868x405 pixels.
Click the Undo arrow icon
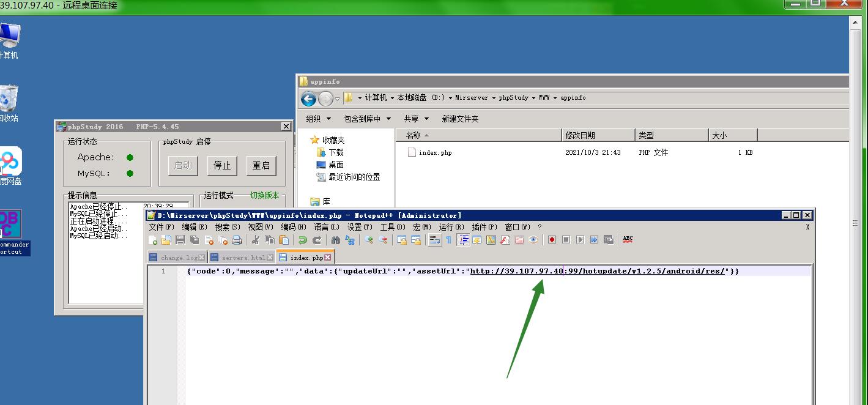(x=302, y=240)
